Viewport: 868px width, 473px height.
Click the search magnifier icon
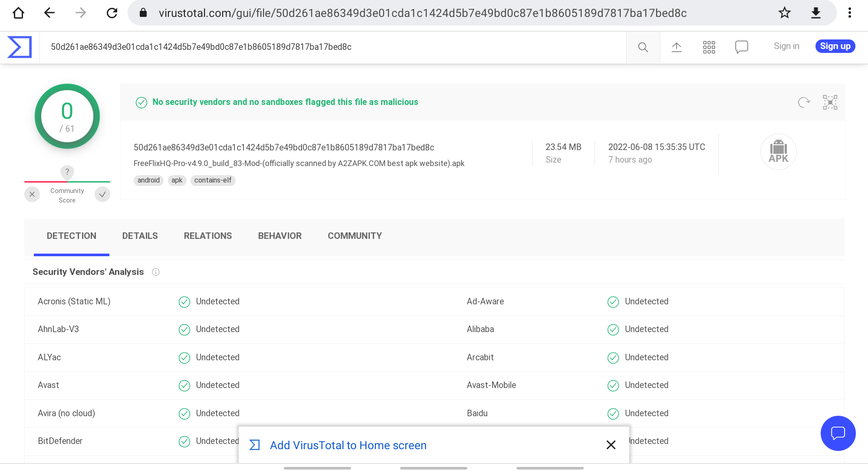(643, 47)
